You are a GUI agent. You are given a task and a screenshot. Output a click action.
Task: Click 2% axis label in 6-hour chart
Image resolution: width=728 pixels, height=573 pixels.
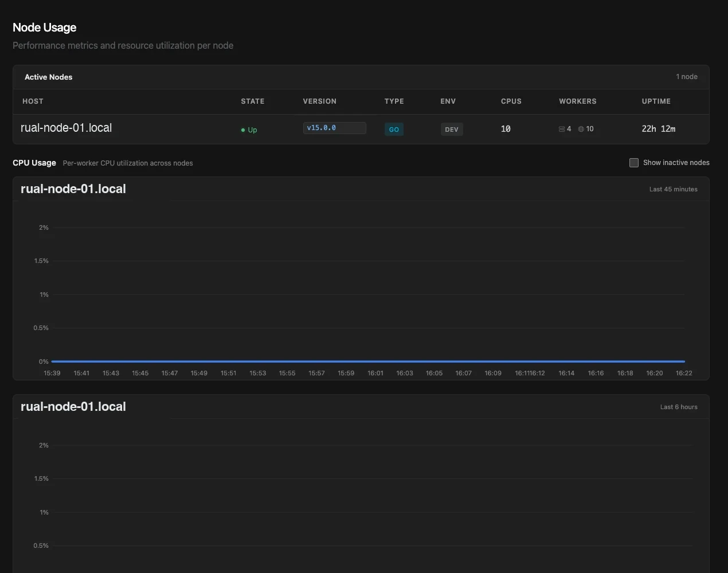(44, 445)
